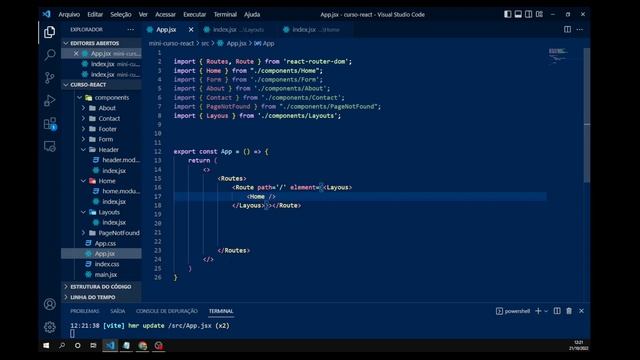
Task: Collapse the Layouts folder
Action: pyautogui.click(x=101, y=212)
